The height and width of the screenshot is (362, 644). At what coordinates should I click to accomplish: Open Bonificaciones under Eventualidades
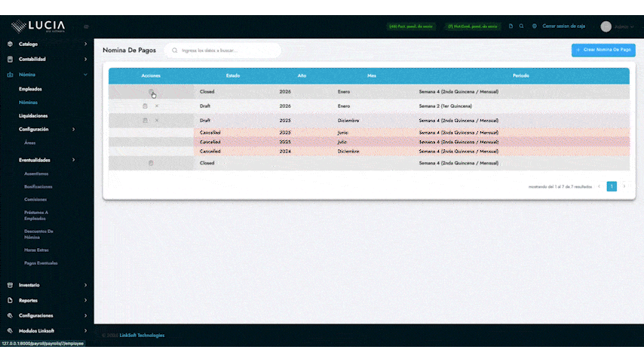point(38,186)
